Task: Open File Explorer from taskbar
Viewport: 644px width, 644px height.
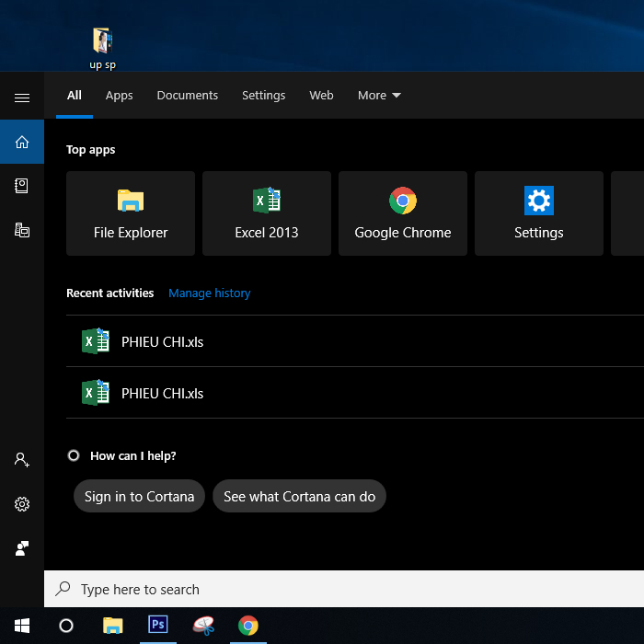Action: tap(113, 626)
